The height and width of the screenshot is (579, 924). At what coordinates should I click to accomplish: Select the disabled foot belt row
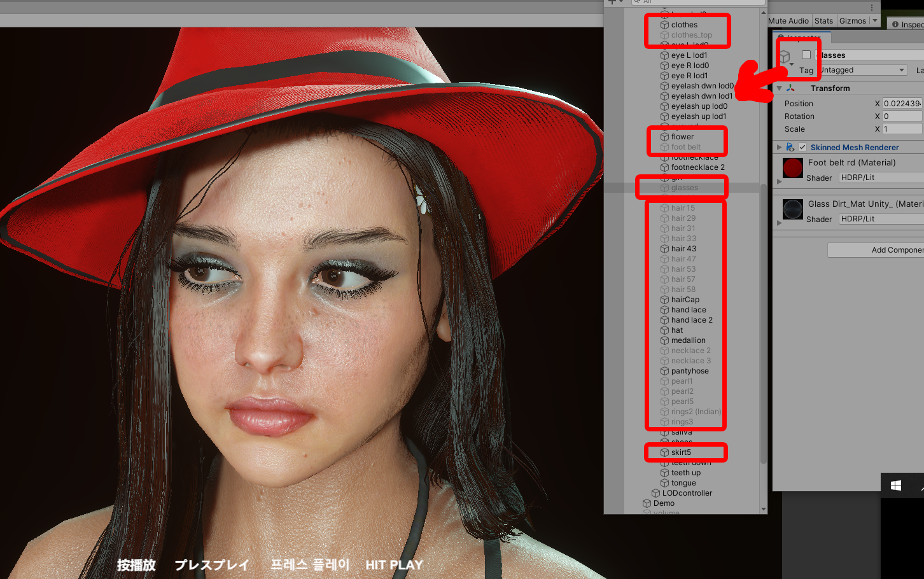pos(686,147)
